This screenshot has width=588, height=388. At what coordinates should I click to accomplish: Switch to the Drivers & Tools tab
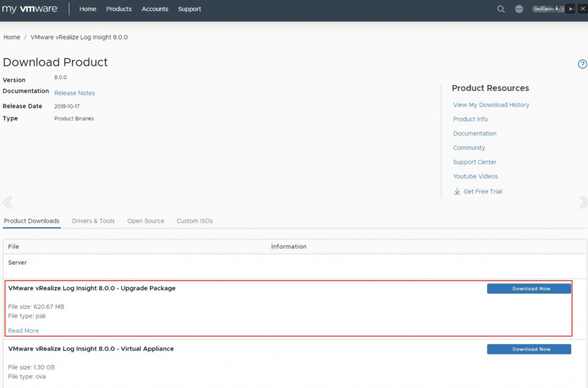(93, 221)
